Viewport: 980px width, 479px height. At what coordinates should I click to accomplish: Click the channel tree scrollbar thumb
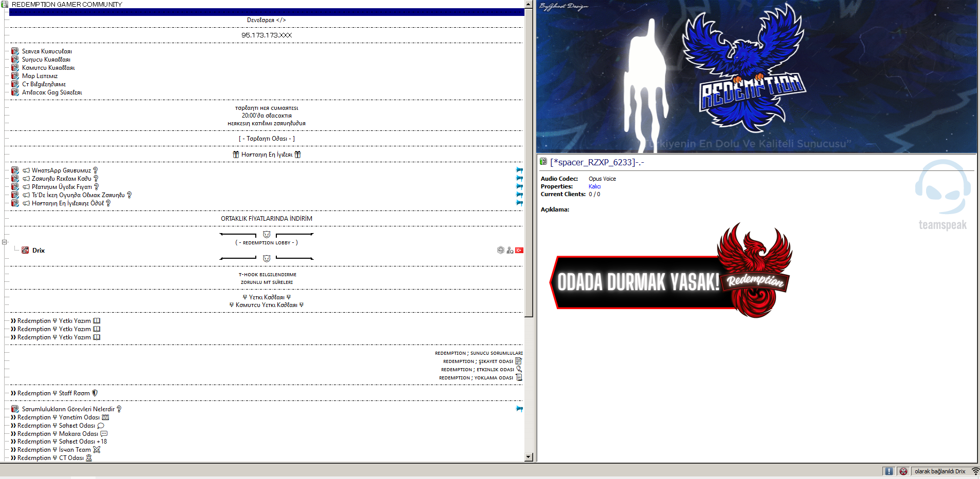coord(529,162)
